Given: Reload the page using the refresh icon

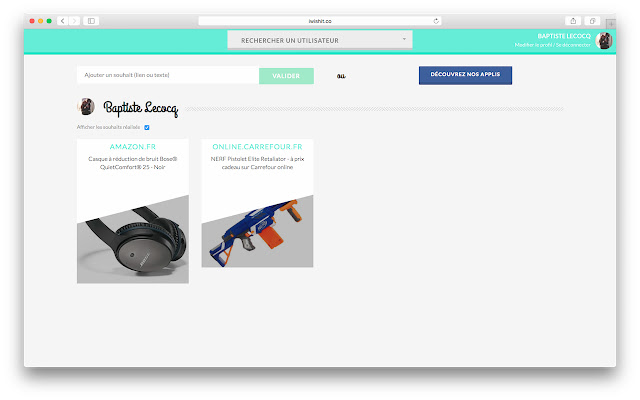Looking at the screenshot, I should click(436, 21).
